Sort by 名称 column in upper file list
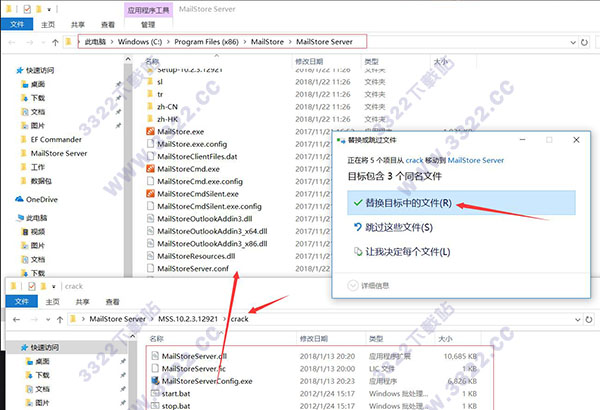Image resolution: width=600 pixels, height=410 pixels. pyautogui.click(x=152, y=61)
